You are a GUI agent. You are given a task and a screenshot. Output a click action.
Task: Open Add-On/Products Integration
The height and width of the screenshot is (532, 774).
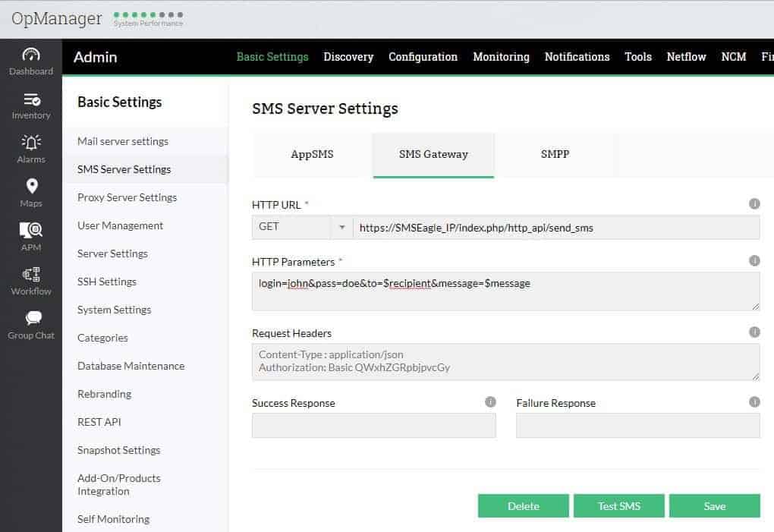[119, 485]
